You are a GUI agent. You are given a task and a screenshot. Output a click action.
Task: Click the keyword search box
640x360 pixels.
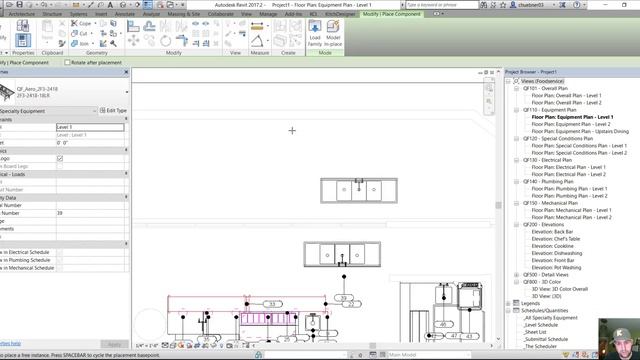click(x=442, y=5)
